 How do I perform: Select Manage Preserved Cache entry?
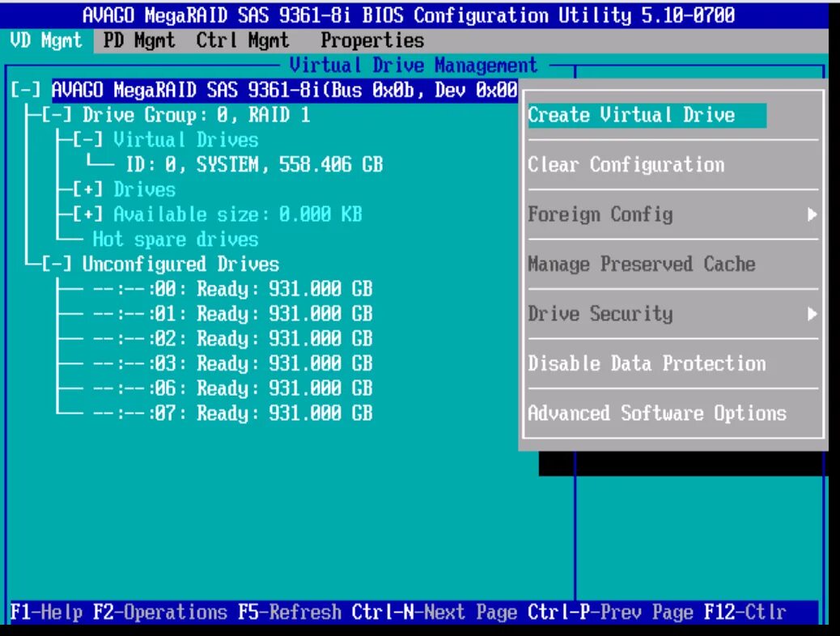(x=641, y=264)
